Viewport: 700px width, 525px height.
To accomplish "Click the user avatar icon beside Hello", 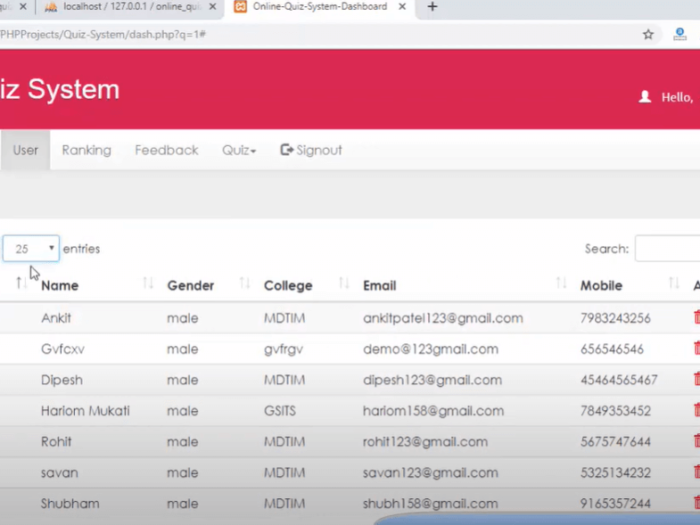I will pos(644,97).
